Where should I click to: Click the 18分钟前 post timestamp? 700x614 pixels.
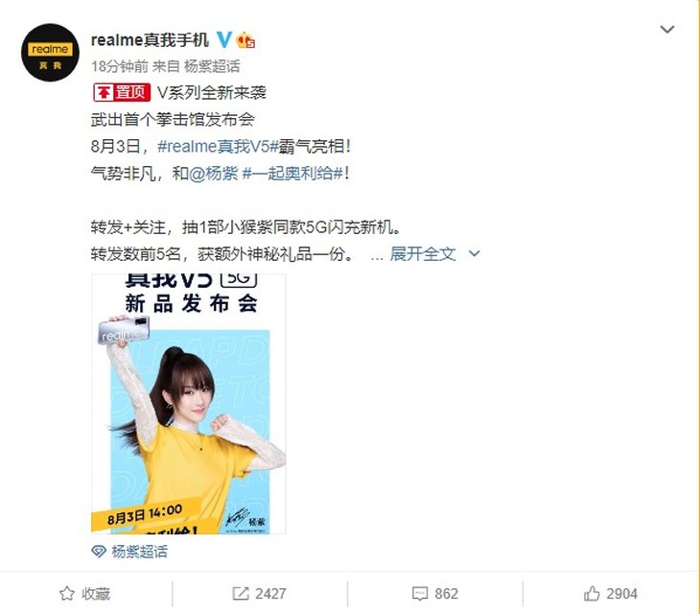click(119, 66)
